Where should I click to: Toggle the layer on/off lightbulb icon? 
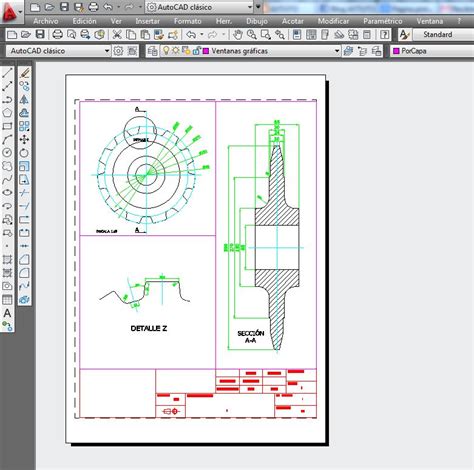[166, 51]
